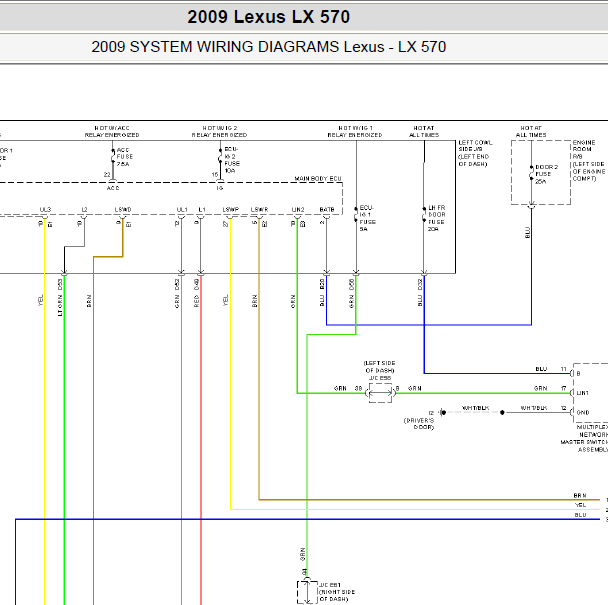Click the 'L2' terminal label

84,209
